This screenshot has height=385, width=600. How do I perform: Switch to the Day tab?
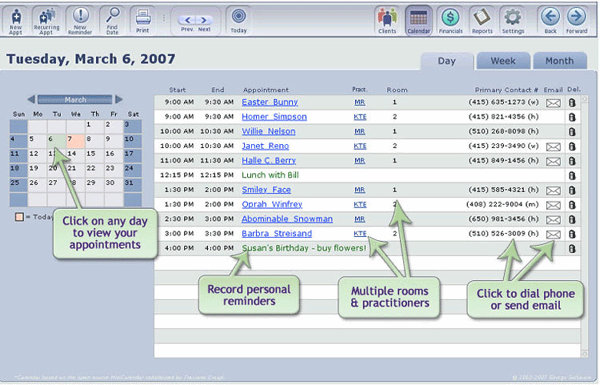447,61
